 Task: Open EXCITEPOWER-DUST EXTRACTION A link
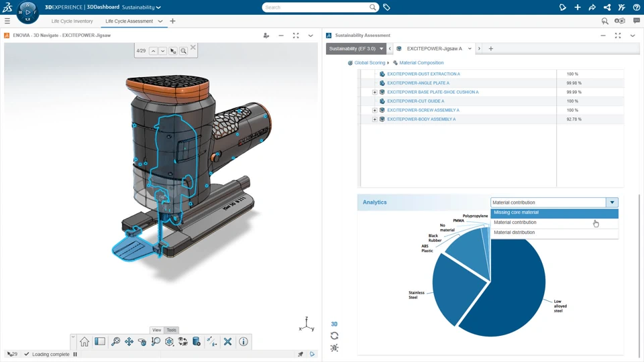click(x=423, y=74)
